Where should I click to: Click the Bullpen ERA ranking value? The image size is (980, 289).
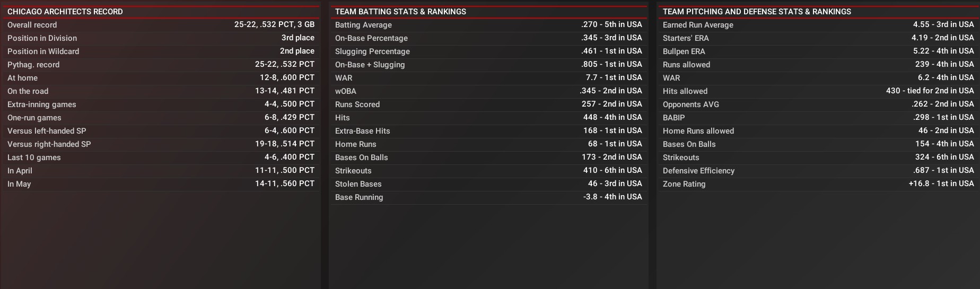(x=943, y=51)
